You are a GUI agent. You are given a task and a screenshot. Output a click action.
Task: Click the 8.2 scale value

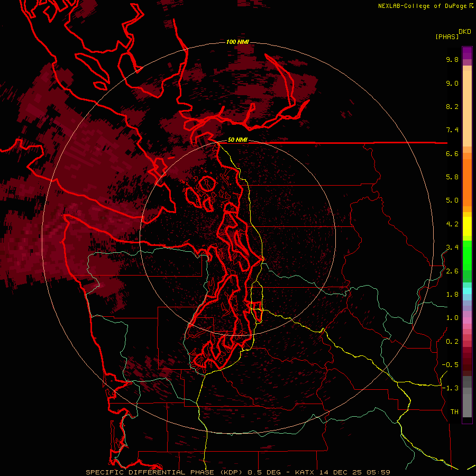[x=452, y=106]
